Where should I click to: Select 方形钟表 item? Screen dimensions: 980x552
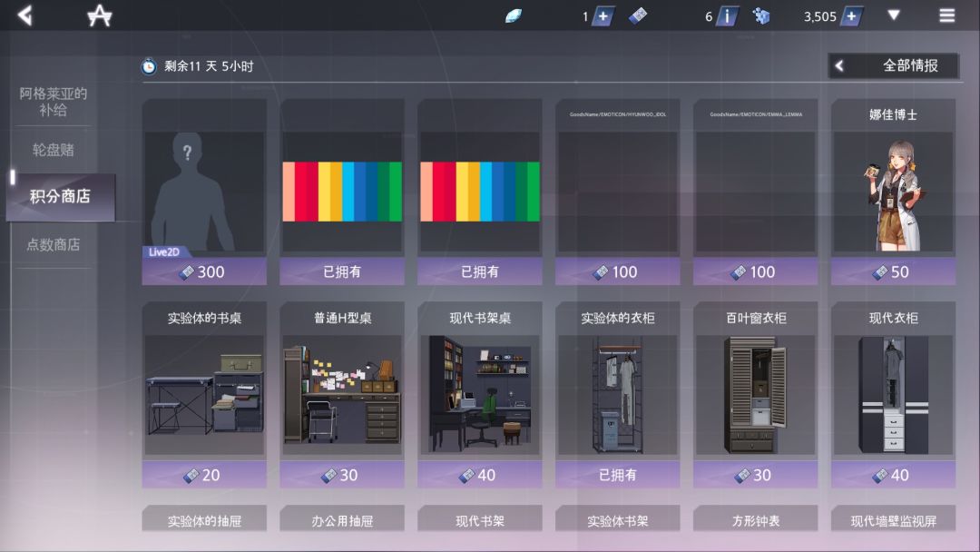pyautogui.click(x=756, y=519)
